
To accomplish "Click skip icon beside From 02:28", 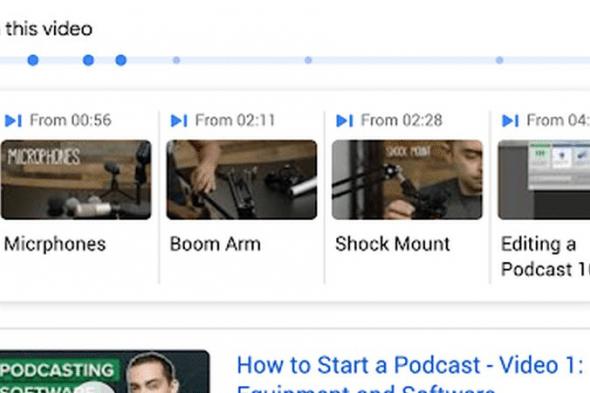I will pos(344,121).
